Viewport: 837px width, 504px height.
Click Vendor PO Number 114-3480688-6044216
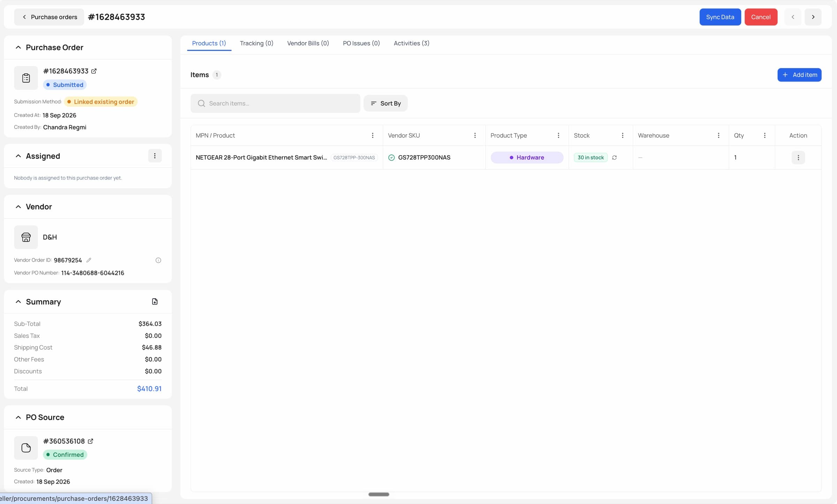click(92, 273)
